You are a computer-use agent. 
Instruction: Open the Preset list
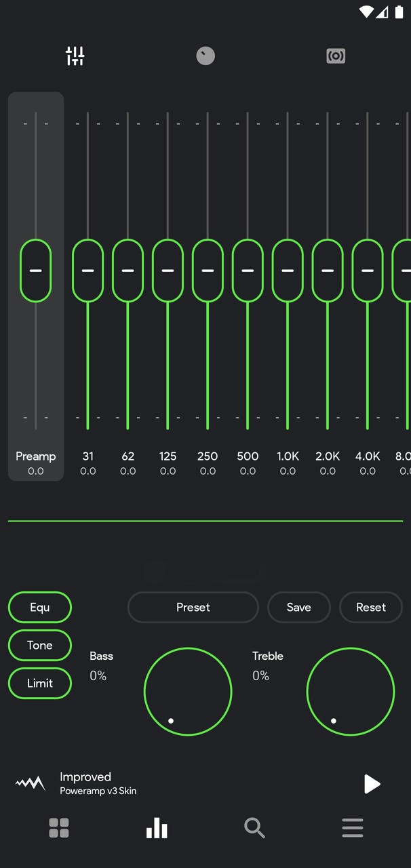click(193, 607)
